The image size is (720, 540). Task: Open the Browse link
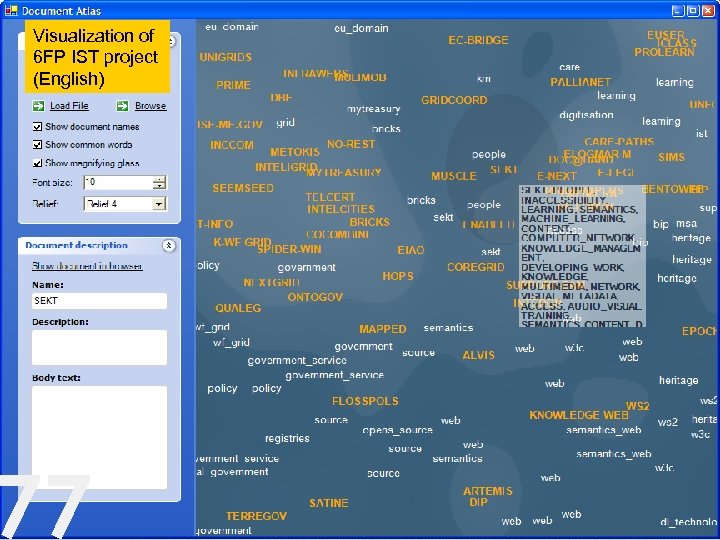[x=150, y=106]
